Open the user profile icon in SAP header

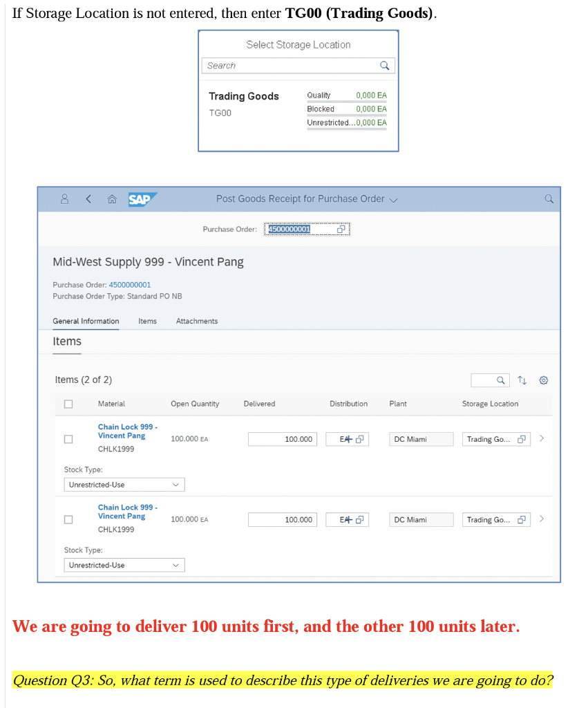pos(64,199)
